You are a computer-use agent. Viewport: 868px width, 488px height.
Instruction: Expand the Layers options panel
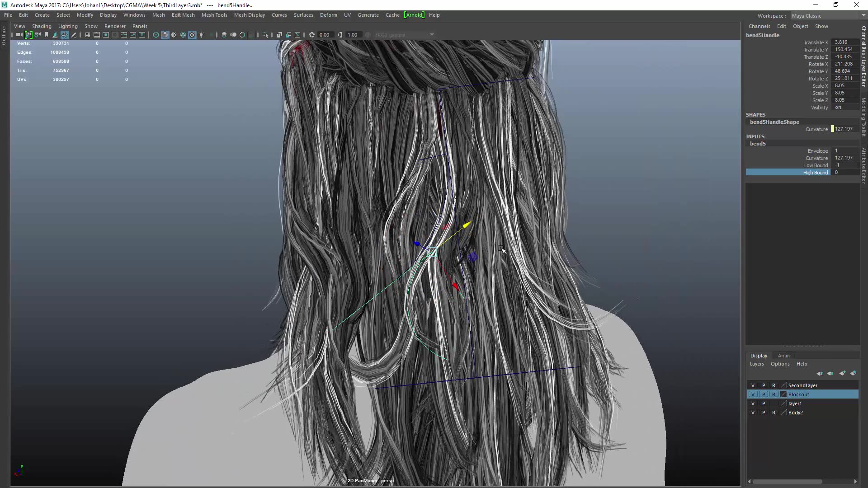pyautogui.click(x=780, y=363)
